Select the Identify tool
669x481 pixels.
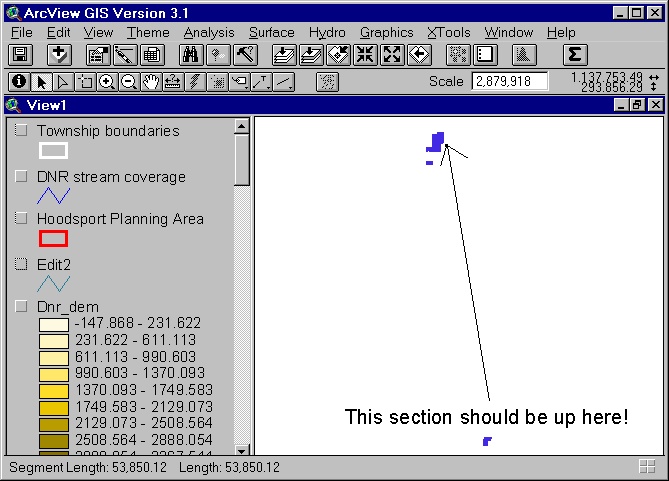point(19,82)
